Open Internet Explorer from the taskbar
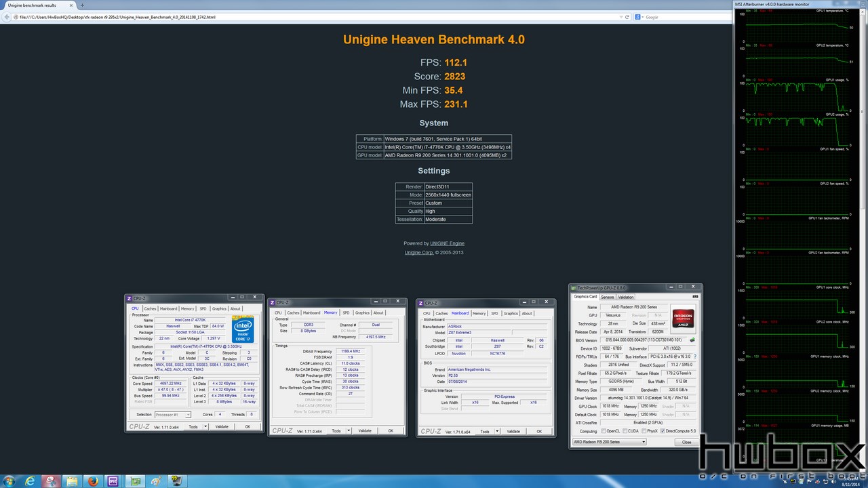Viewport: 868px width, 488px height. pos(31,481)
